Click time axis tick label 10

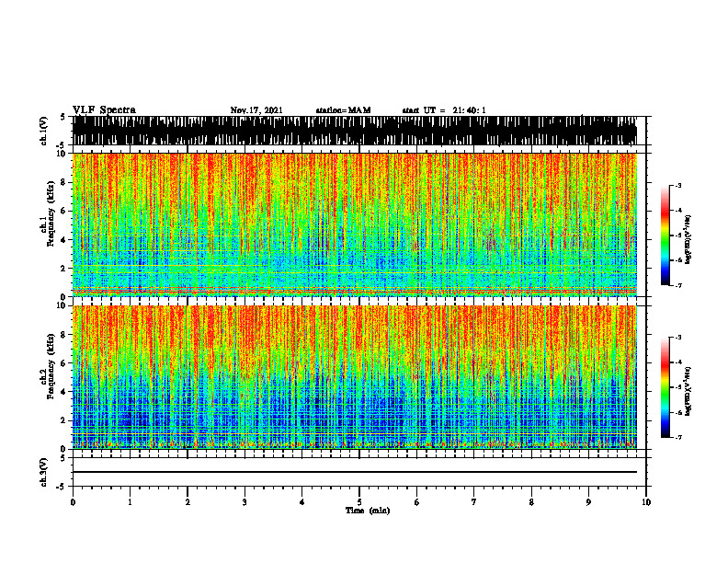click(646, 502)
